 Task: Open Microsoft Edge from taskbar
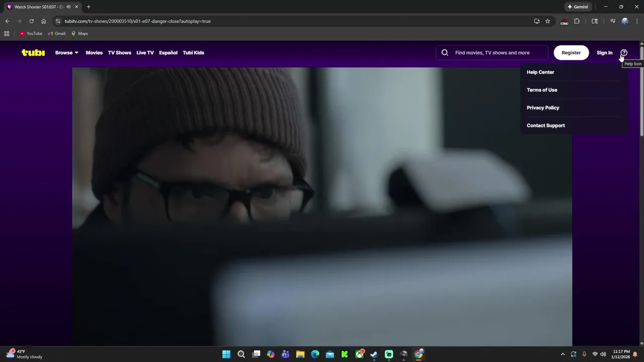point(315,354)
